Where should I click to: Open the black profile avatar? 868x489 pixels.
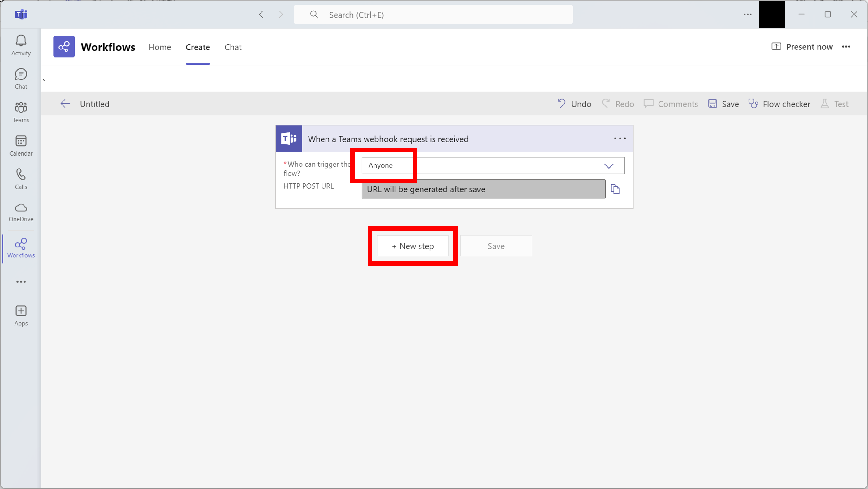click(772, 15)
